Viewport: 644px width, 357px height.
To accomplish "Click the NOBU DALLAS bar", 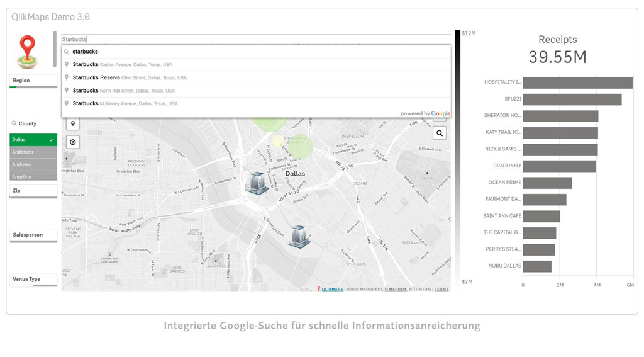I will 537,266.
